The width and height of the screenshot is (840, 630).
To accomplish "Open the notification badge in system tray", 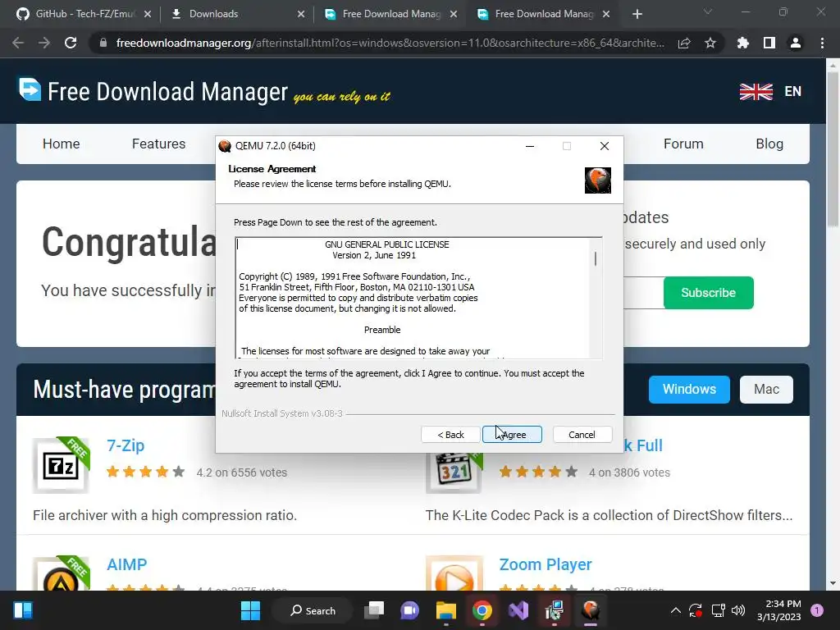I will tap(817, 610).
